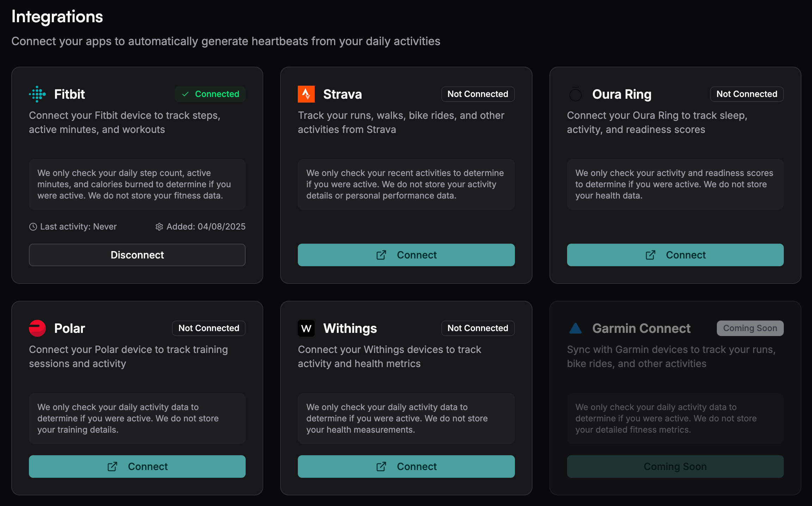
Task: Click the 'Last activity: Never' text
Action: pyautogui.click(x=78, y=227)
